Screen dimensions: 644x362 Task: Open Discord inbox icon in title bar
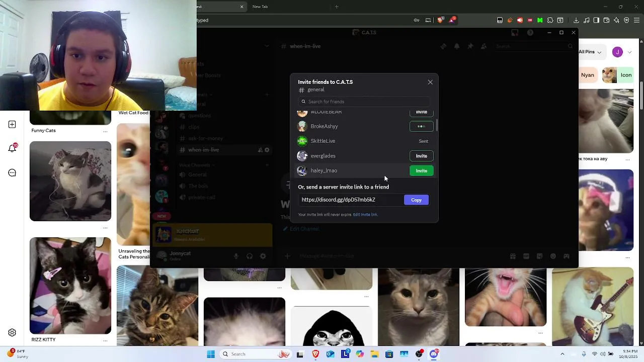coord(515,33)
